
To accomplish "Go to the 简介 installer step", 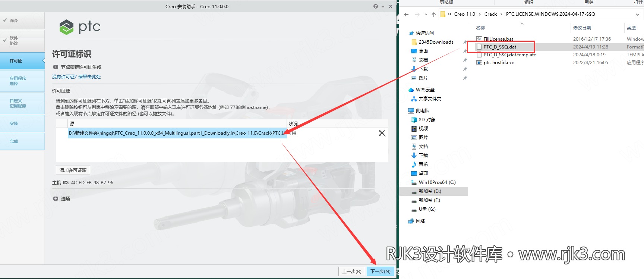I will [22, 21].
